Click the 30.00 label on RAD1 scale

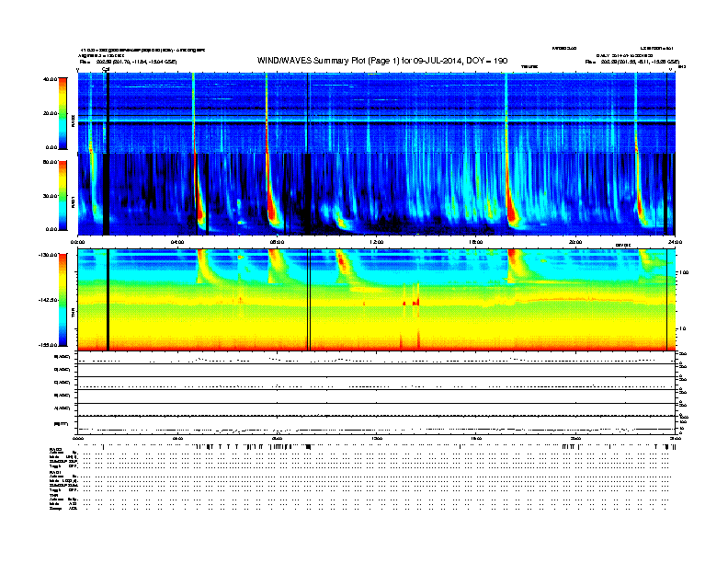click(x=50, y=196)
